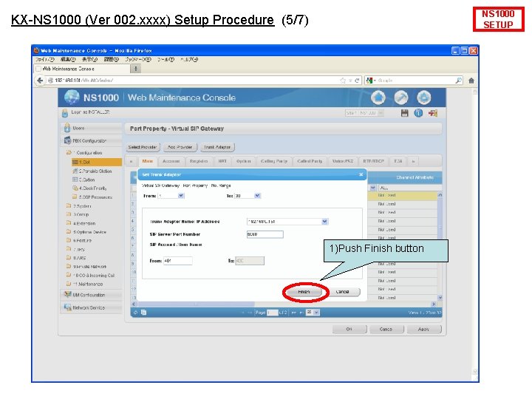Image resolution: width=532 pixels, height=399 pixels.
Task: Click Cancel button below the table
Action: (x=386, y=330)
